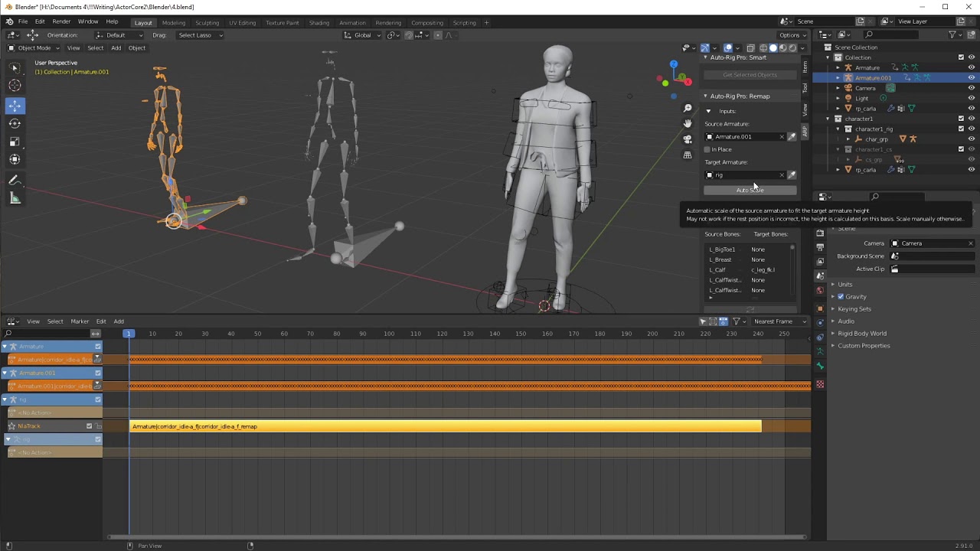The image size is (980, 551).
Task: Click the Get Selected Objects button
Action: (750, 75)
